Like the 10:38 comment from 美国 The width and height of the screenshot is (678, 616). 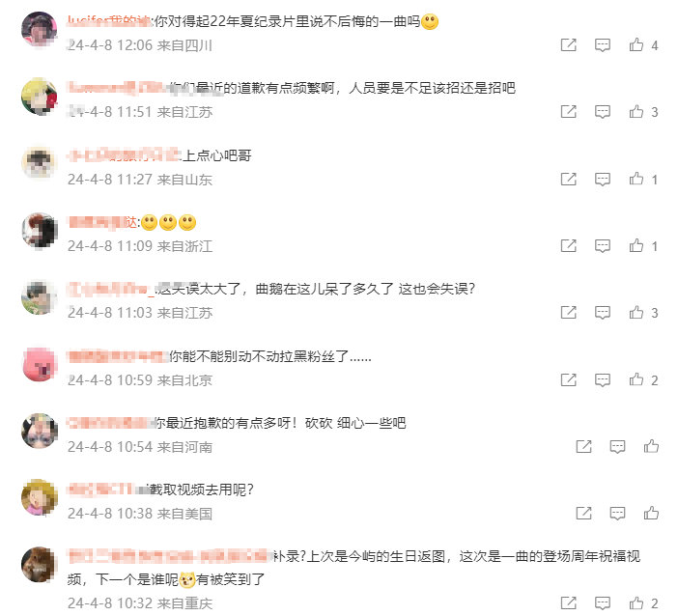(x=651, y=513)
